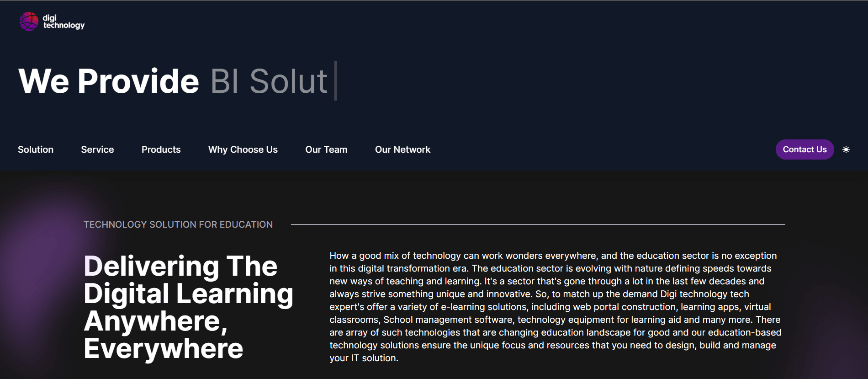
Task: Click the Delivering The heading line
Action: [x=180, y=266]
